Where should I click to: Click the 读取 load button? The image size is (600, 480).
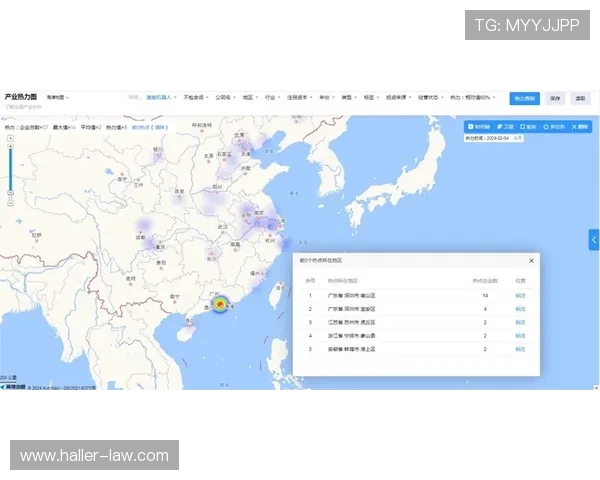pos(580,98)
